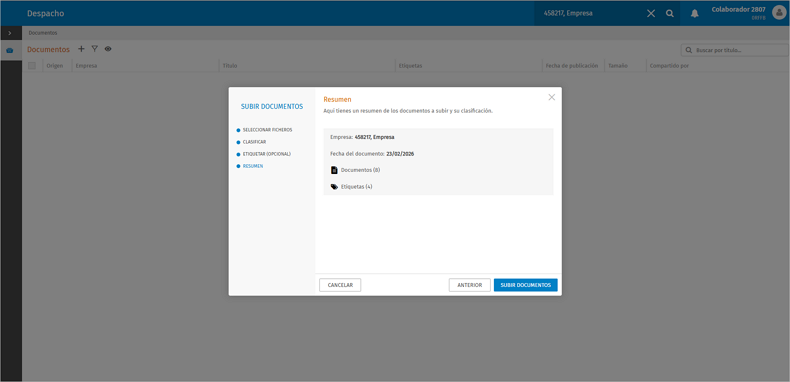Click the document file icon in summary

click(x=334, y=170)
